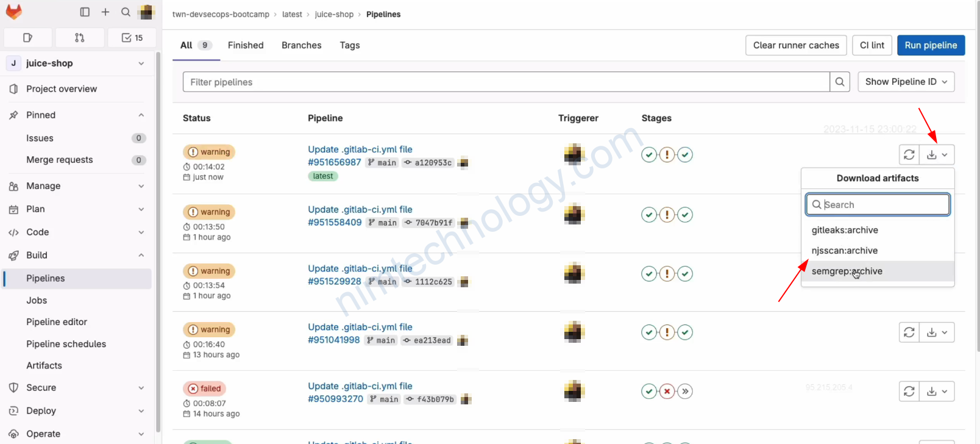Click the failed stage icon in pipeline #950993270
This screenshot has height=444, width=980.
coord(667,392)
